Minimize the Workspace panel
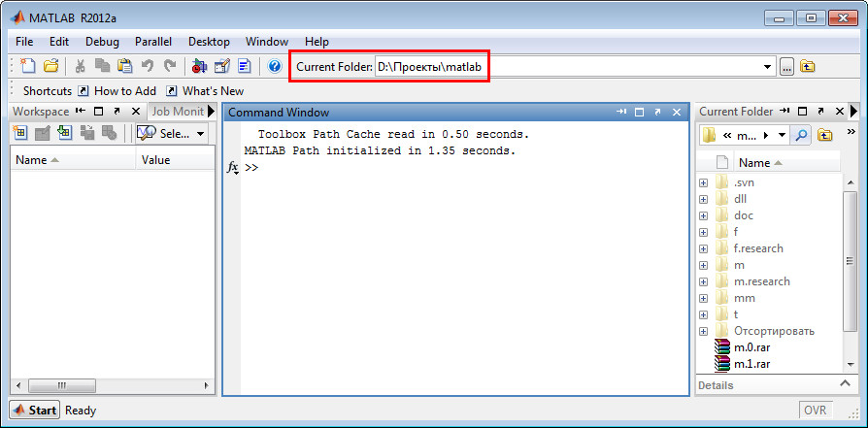868x428 pixels. [x=81, y=112]
